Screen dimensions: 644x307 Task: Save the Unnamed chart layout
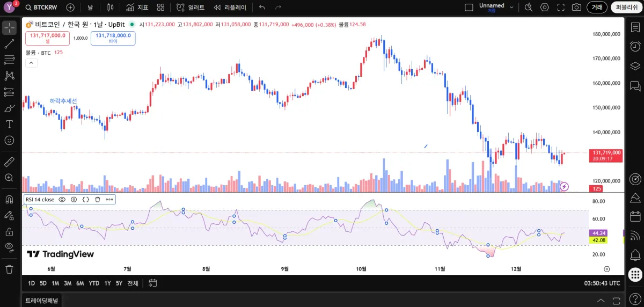(492, 8)
